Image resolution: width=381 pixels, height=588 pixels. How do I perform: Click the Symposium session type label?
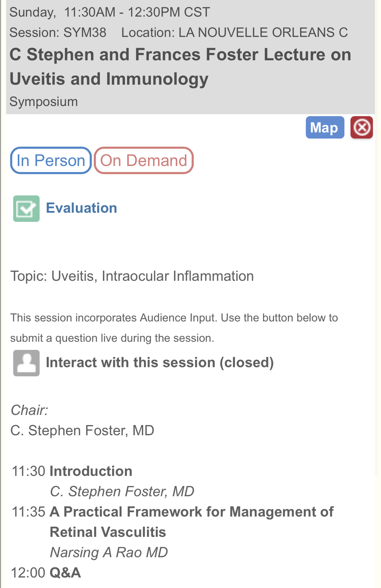pos(44,102)
